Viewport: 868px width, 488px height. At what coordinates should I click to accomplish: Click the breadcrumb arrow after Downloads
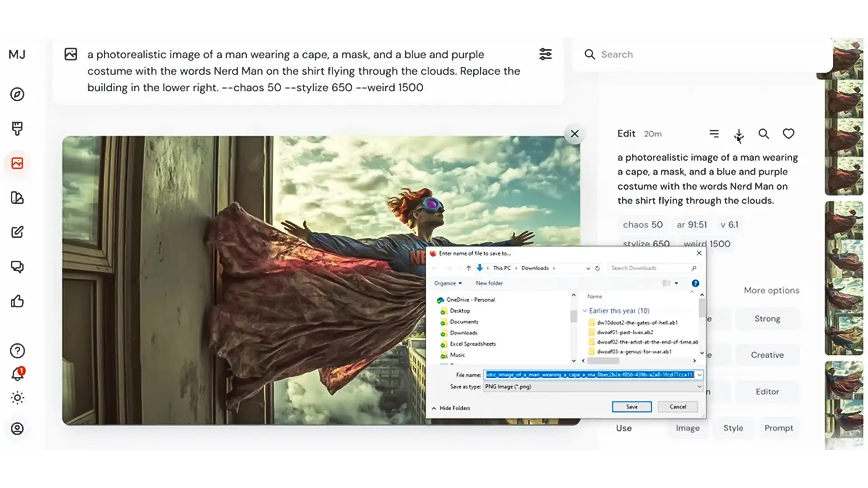click(554, 268)
